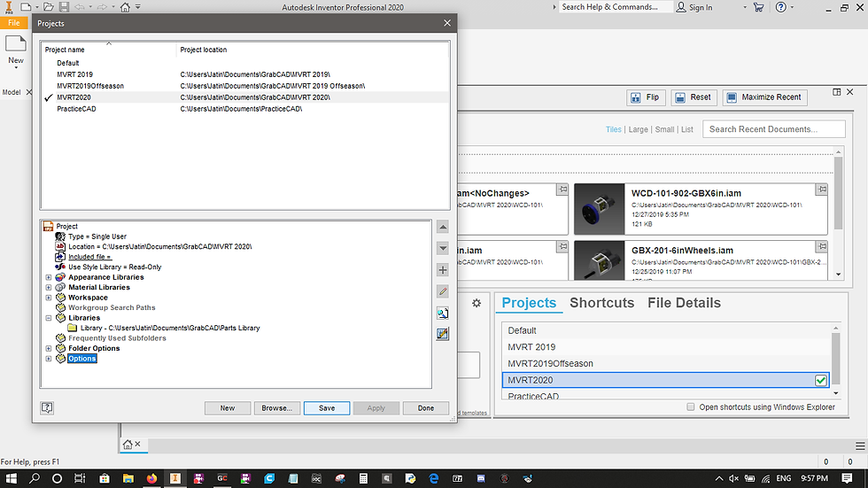This screenshot has height=488, width=868.
Task: Select Use Style Library = Read-Only item
Action: click(114, 267)
